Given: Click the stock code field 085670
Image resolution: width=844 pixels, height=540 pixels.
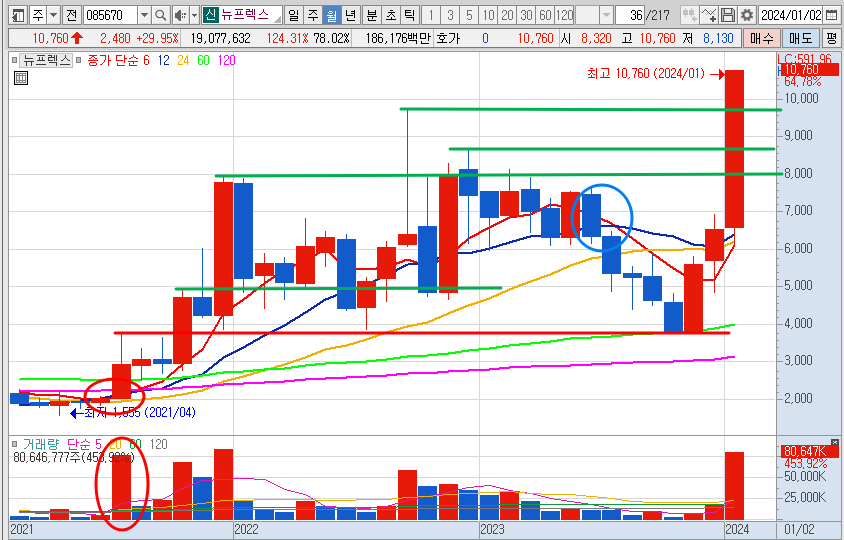Looking at the screenshot, I should pos(110,15).
